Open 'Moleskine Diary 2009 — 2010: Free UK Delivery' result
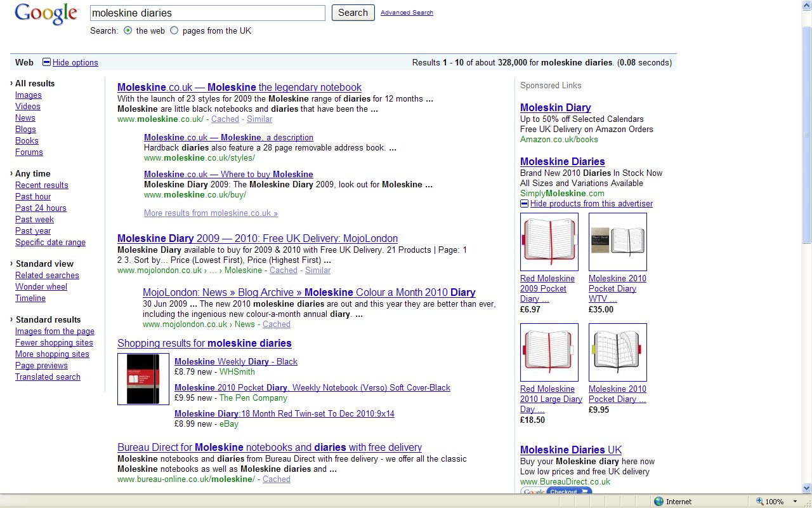Screen dimensions: 812x508 [258, 239]
